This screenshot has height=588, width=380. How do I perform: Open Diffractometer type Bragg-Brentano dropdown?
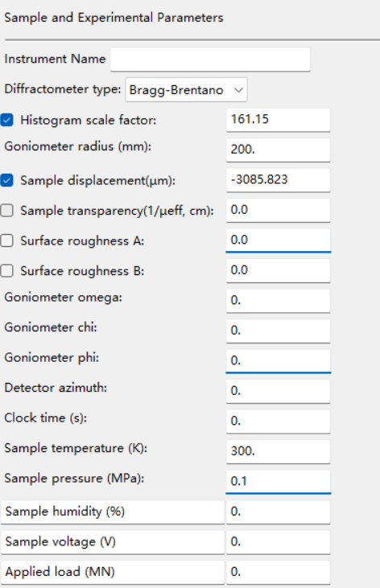(186, 89)
